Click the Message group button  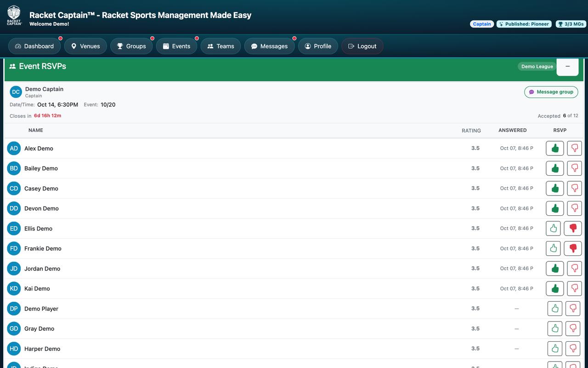coord(551,92)
